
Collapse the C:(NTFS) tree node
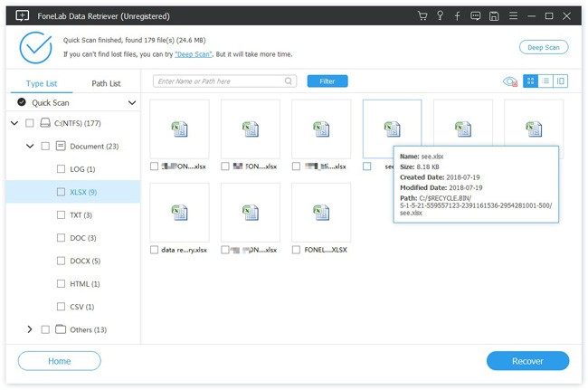pyautogui.click(x=14, y=123)
